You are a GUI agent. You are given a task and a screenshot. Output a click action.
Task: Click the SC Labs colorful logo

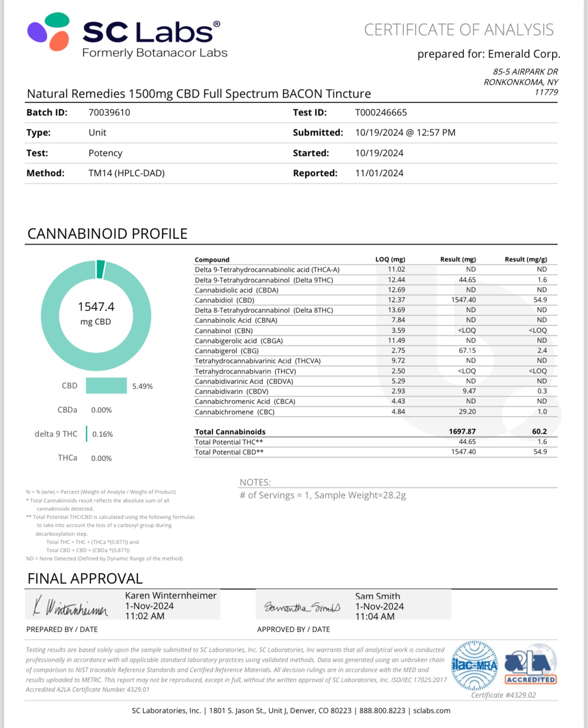pos(49,32)
